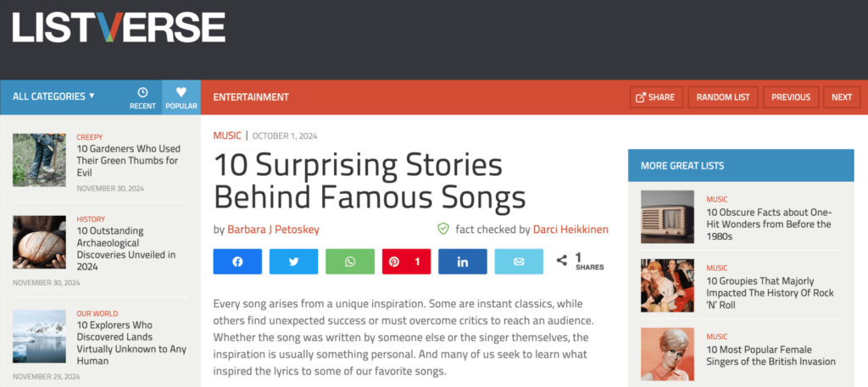Share article by email icon

(519, 262)
